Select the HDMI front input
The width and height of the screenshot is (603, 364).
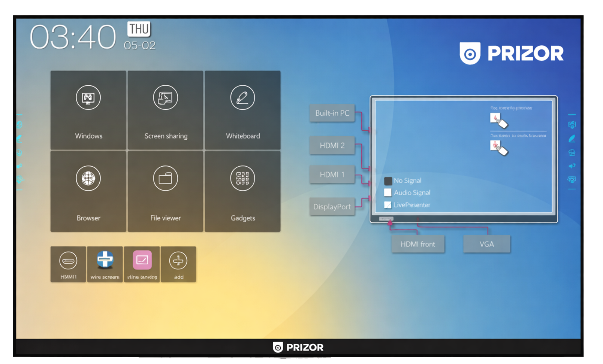418,244
